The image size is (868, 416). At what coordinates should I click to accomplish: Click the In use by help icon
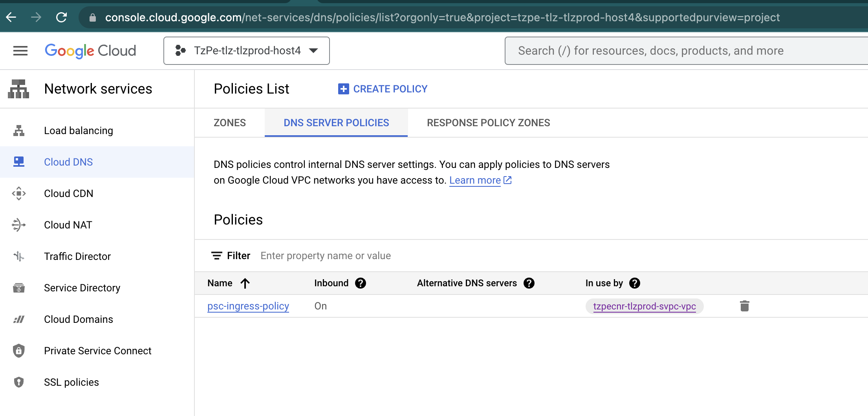coord(634,283)
